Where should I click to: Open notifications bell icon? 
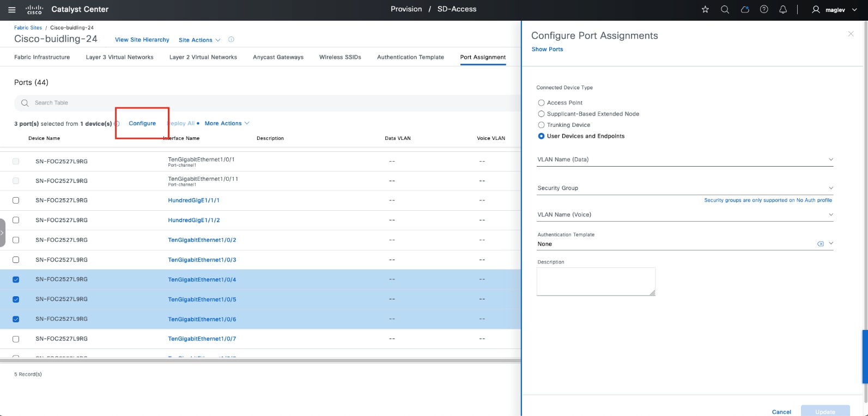pos(783,10)
